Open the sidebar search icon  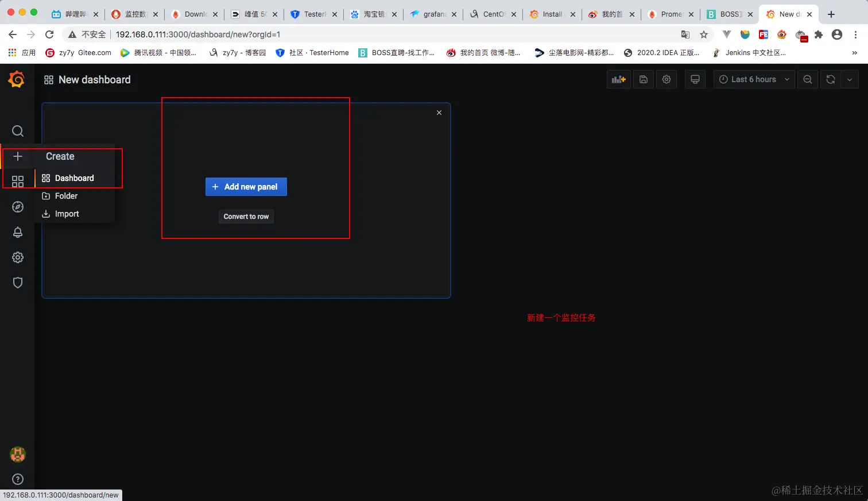coord(17,131)
